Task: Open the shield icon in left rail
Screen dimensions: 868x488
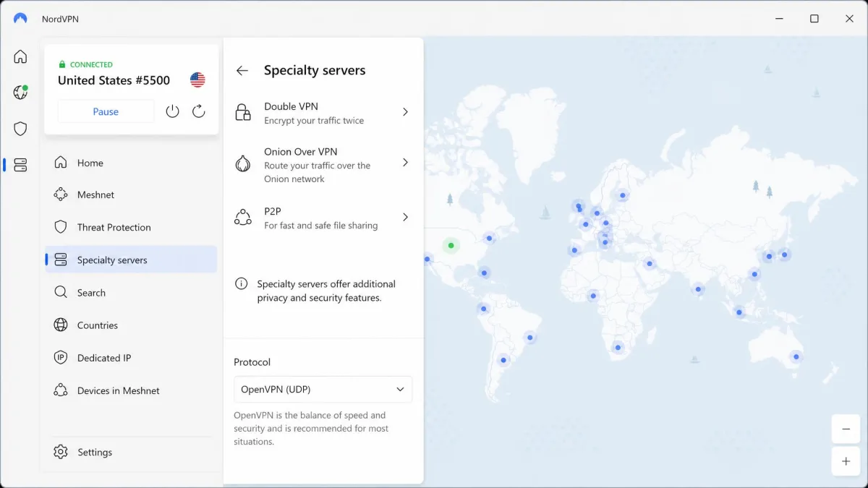Action: (20, 129)
